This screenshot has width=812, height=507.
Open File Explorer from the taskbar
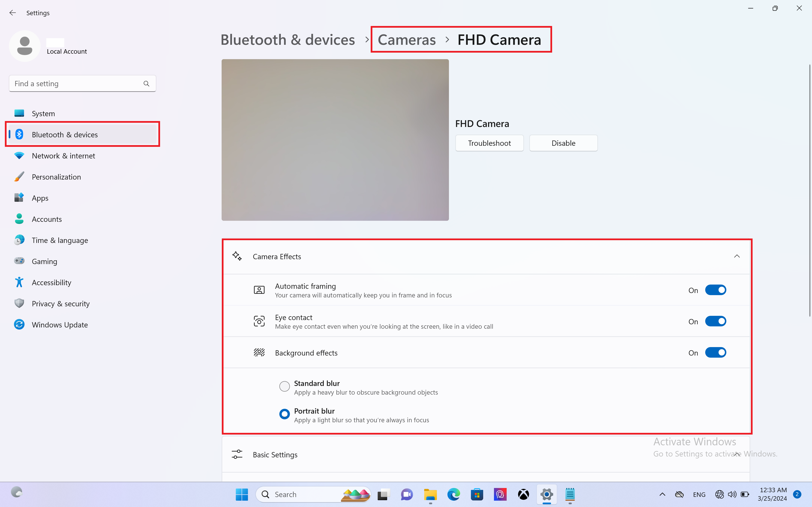(x=430, y=494)
